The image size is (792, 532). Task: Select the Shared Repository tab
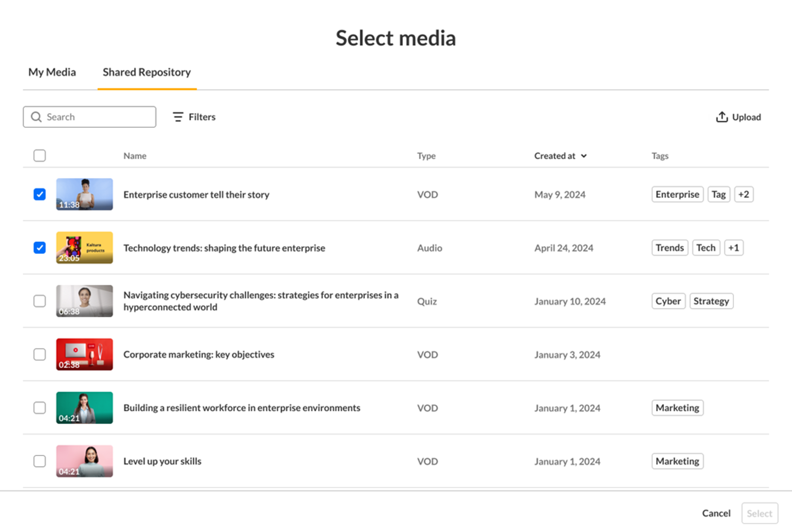click(147, 72)
